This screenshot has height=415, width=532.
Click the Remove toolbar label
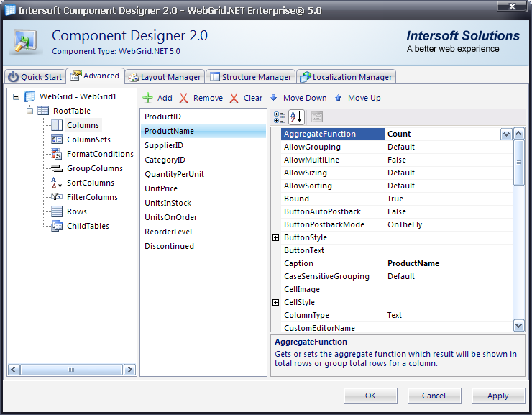point(208,98)
